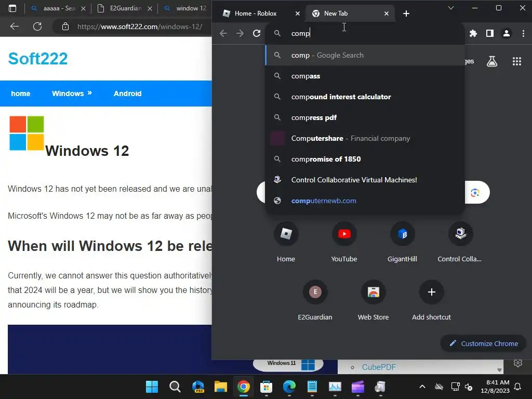The image size is (532, 399).
Task: Close the aaaaa search tab in Edge
Action: click(84, 8)
